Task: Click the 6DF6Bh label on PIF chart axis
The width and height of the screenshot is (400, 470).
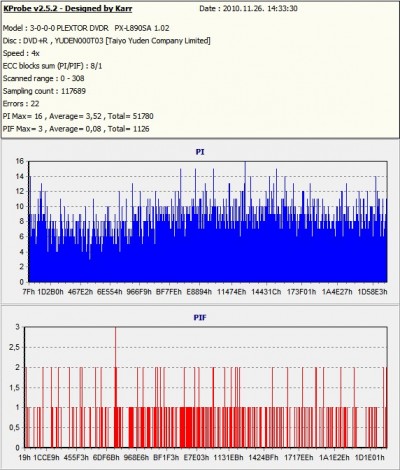Action: [x=106, y=457]
